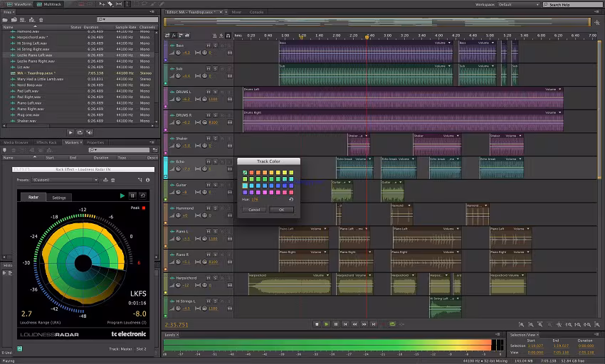Switch to Settings tab in Loudness Radar
The height and width of the screenshot is (364, 605).
point(59,198)
